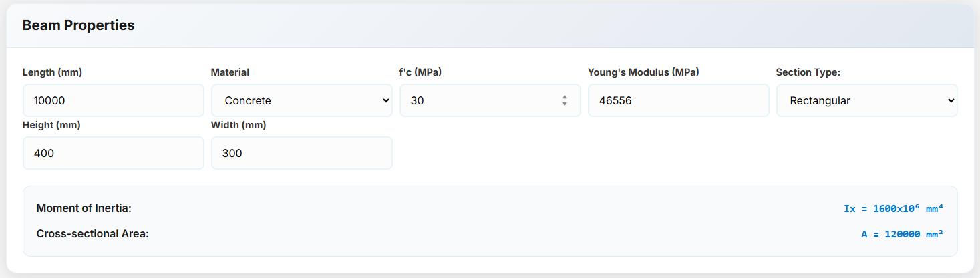Click the Material field label
980x278 pixels.
coord(230,72)
